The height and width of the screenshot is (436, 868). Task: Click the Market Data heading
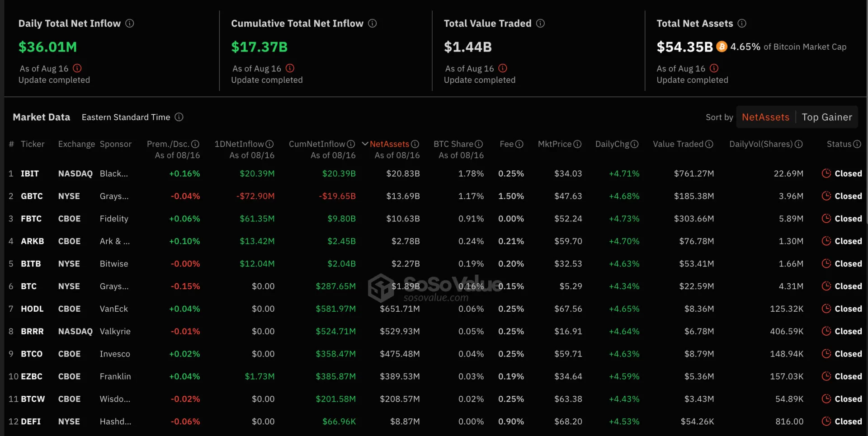tap(42, 117)
